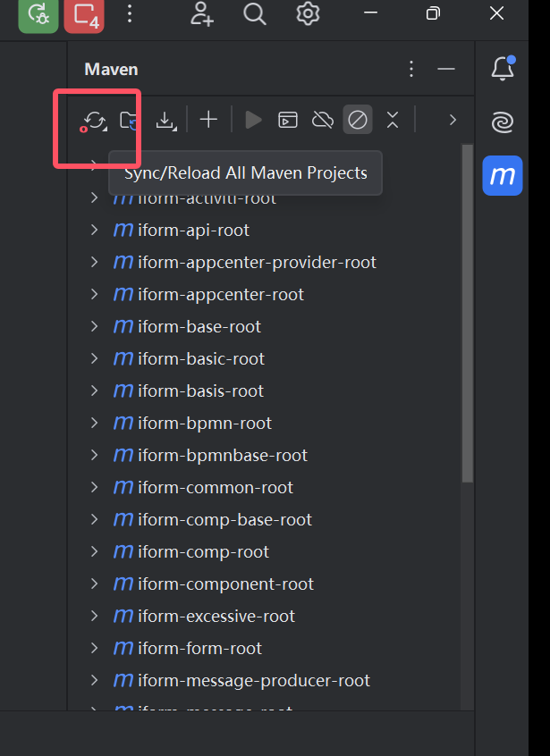550x756 pixels.
Task: Toggle the Maven tool window sidebar button
Action: pyautogui.click(x=503, y=175)
